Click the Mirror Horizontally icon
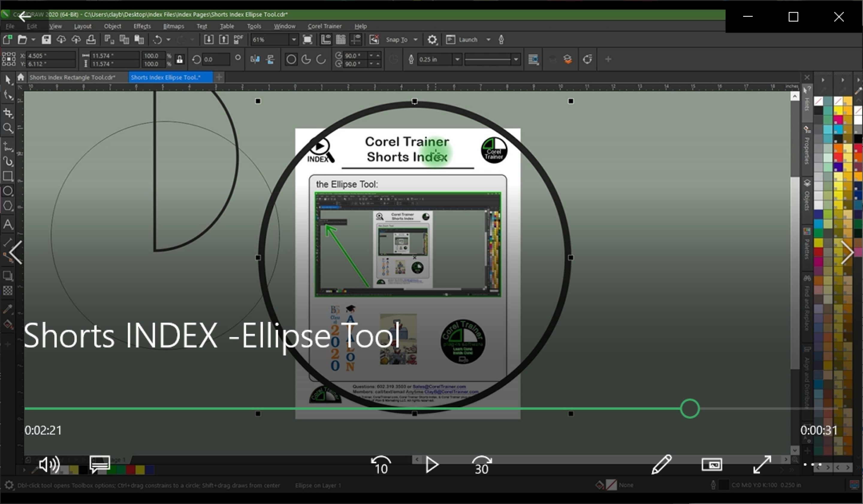863x504 pixels. 255,60
